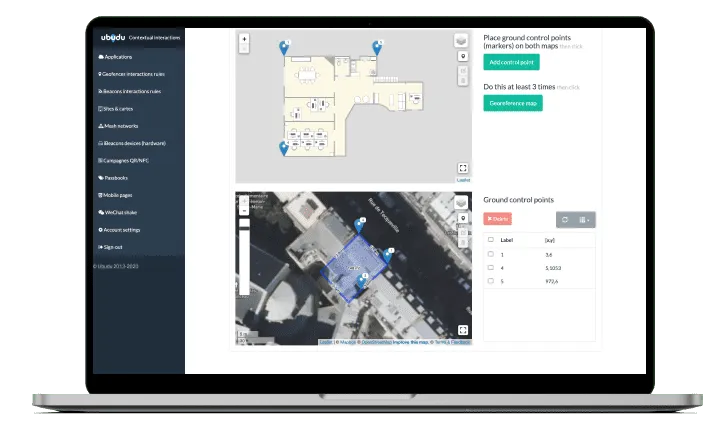Viewport: 723px width, 440px height.
Task: Check the select-all checkbox in table header
Action: pos(491,239)
